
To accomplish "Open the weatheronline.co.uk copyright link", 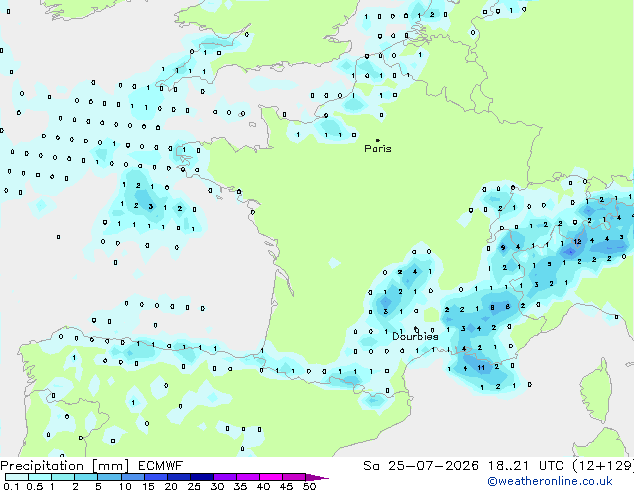I will pyautogui.click(x=550, y=481).
